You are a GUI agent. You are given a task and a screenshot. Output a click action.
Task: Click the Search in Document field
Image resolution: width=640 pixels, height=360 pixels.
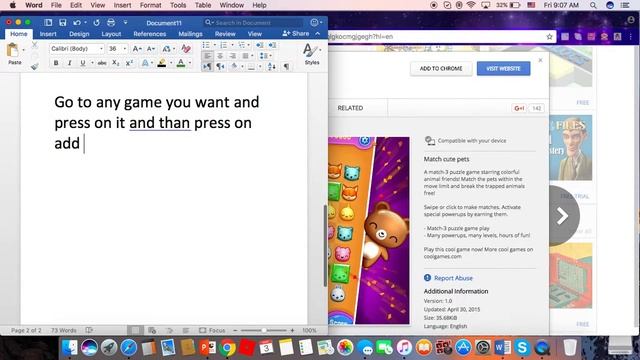point(253,22)
